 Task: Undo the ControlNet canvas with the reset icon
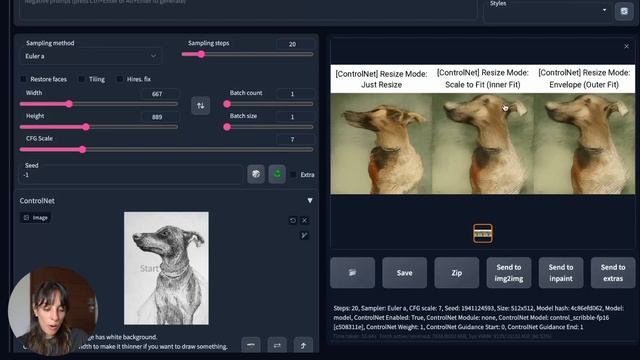pos(293,220)
